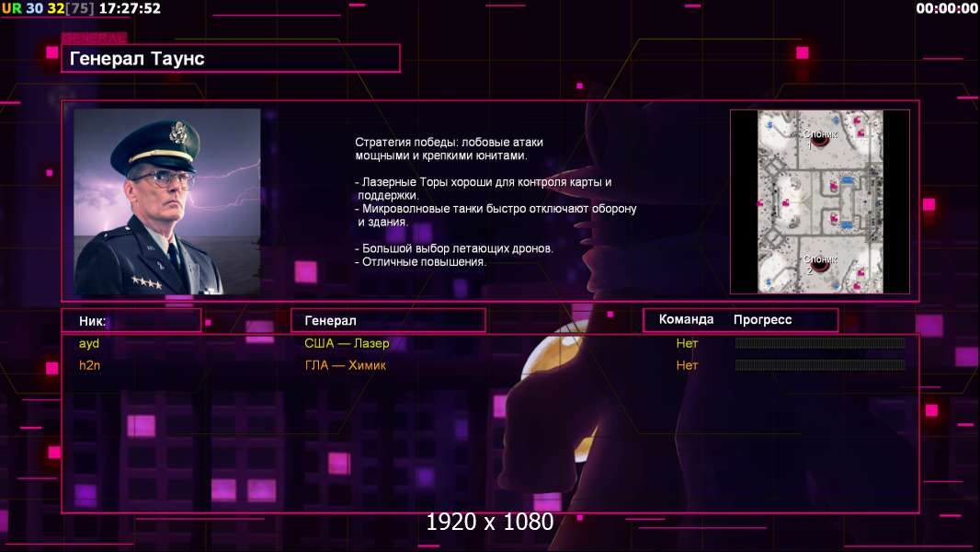Click the 17:27:52 clock overlay
The height and width of the screenshot is (552, 980).
(x=130, y=9)
